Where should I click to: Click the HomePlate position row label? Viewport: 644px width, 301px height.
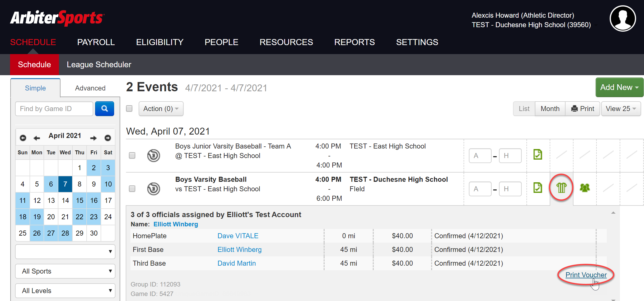click(x=150, y=236)
